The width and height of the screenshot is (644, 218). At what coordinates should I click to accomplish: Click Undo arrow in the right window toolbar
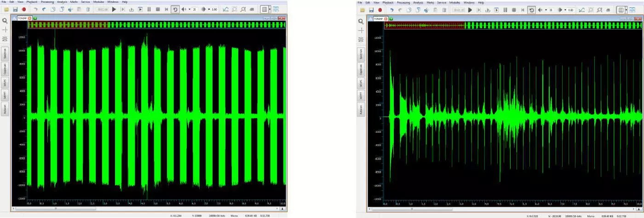pyautogui.click(x=391, y=10)
